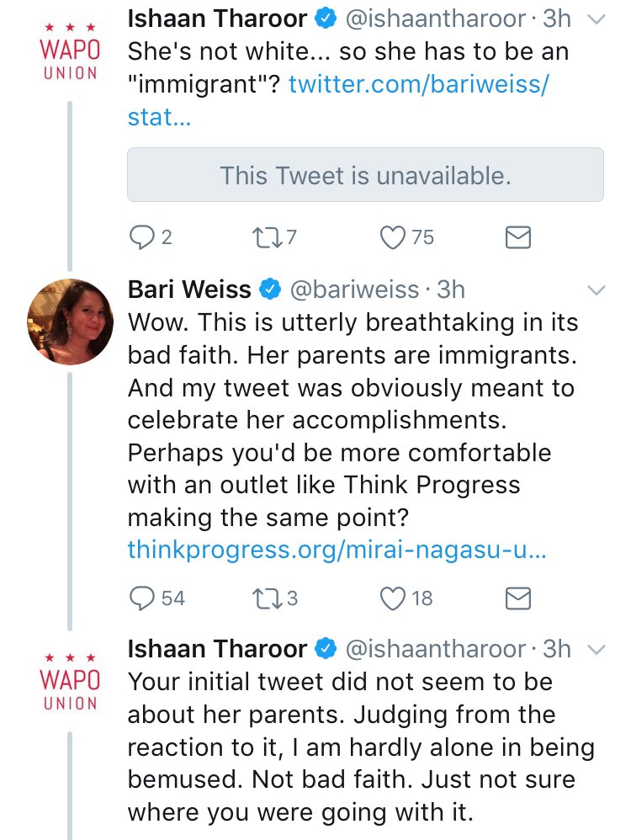Share Bari Weiss's tweet via envelope icon

tap(518, 598)
